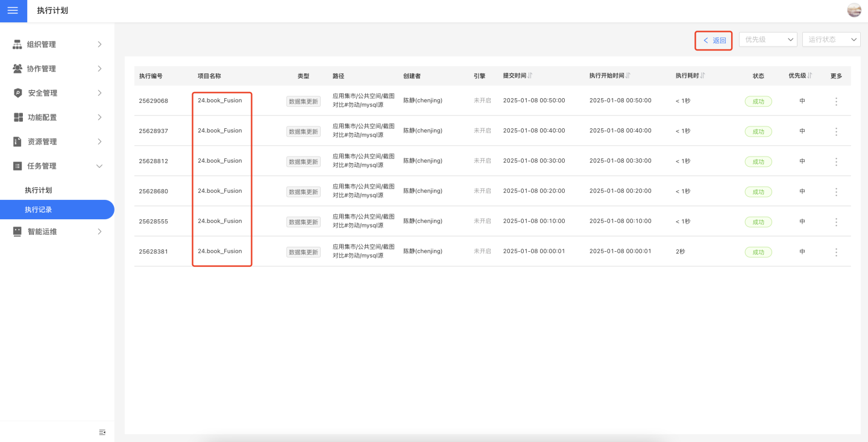Viewport: 868px width, 442px height.
Task: Click the 智能运维 robot icon
Action: click(17, 231)
